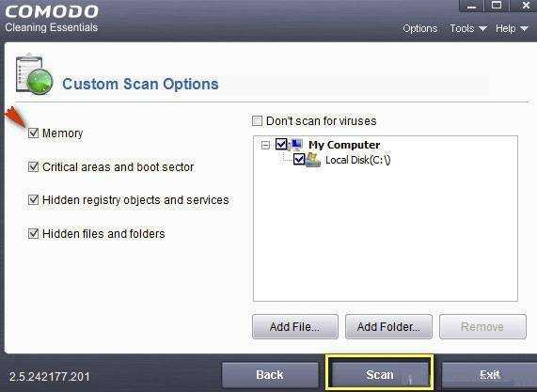Screen dimensions: 537x392
Task: Minimize the Comodo Cleaning Essentials window
Action: click(471, 7)
